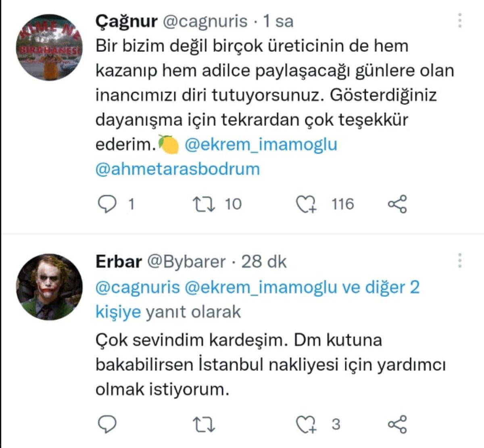Like Çağnur's tweet with 116 likes
Screen dimensions: 484x448
point(307,204)
